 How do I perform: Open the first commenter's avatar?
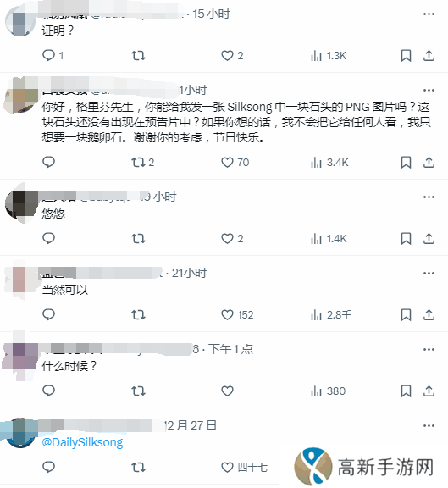(x=20, y=22)
